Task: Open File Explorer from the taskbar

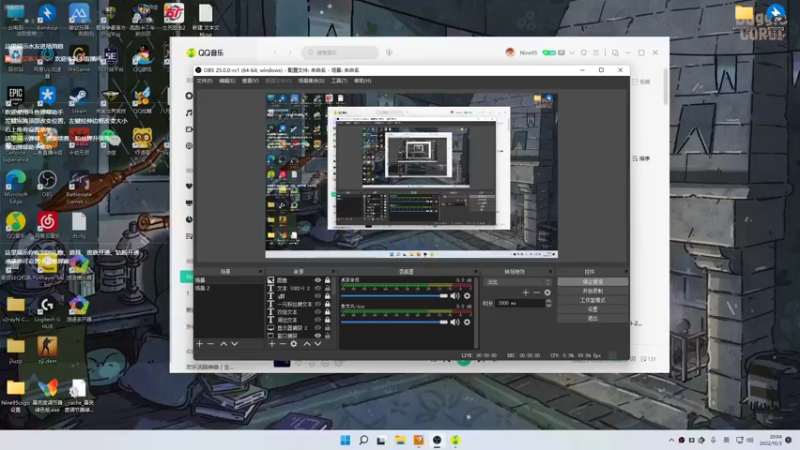Action: pyautogui.click(x=400, y=440)
